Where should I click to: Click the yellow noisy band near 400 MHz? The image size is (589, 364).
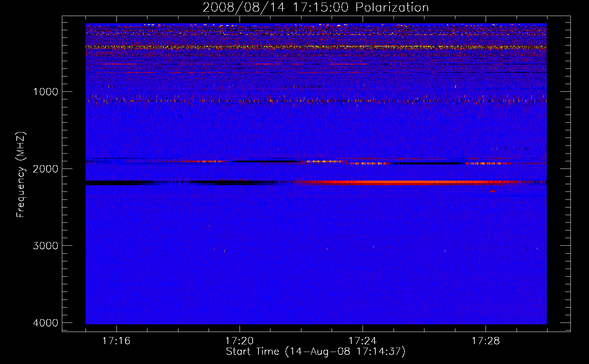click(x=316, y=47)
